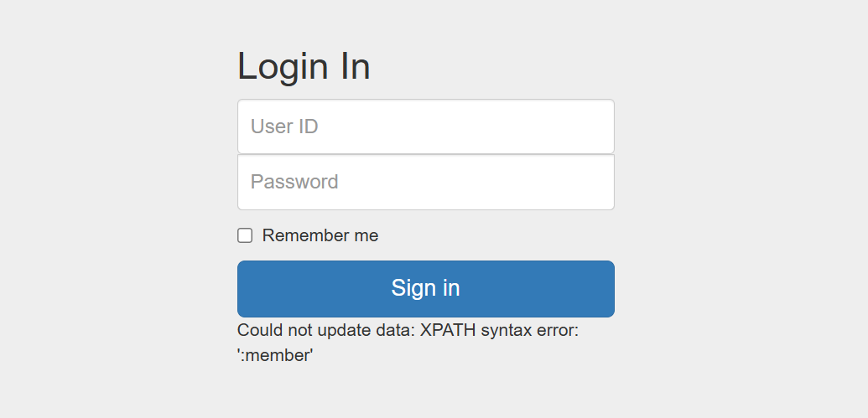The image size is (868, 418).
Task: Activate the second login text field
Action: click(x=426, y=182)
